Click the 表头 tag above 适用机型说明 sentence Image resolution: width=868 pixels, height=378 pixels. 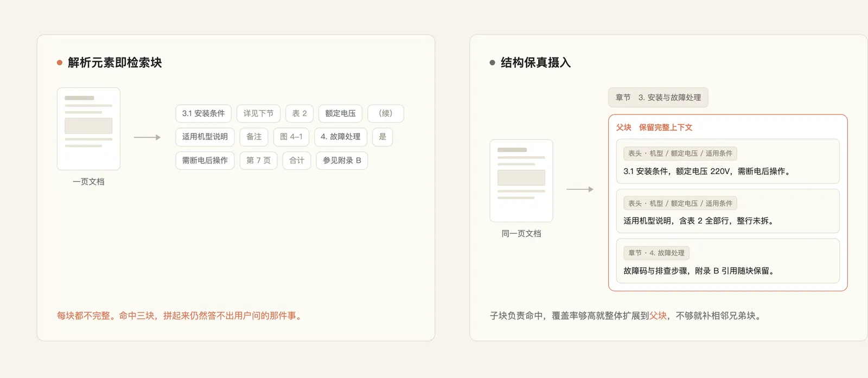[680, 203]
